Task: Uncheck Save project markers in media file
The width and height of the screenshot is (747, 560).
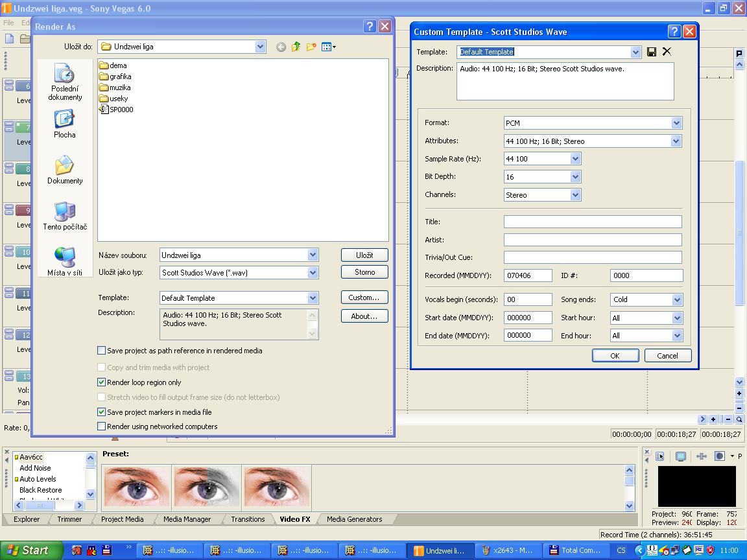Action: point(101,412)
